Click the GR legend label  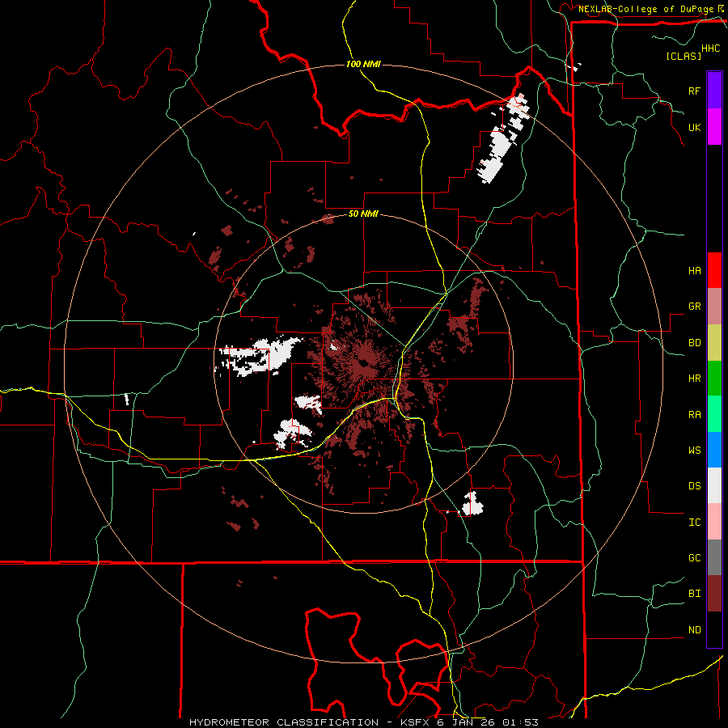pyautogui.click(x=694, y=307)
